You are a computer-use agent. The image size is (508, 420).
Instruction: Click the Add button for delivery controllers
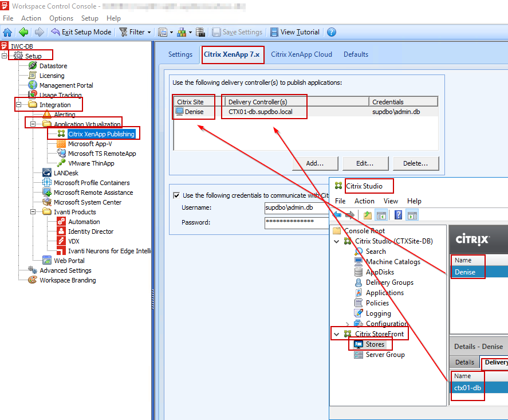pyautogui.click(x=314, y=163)
